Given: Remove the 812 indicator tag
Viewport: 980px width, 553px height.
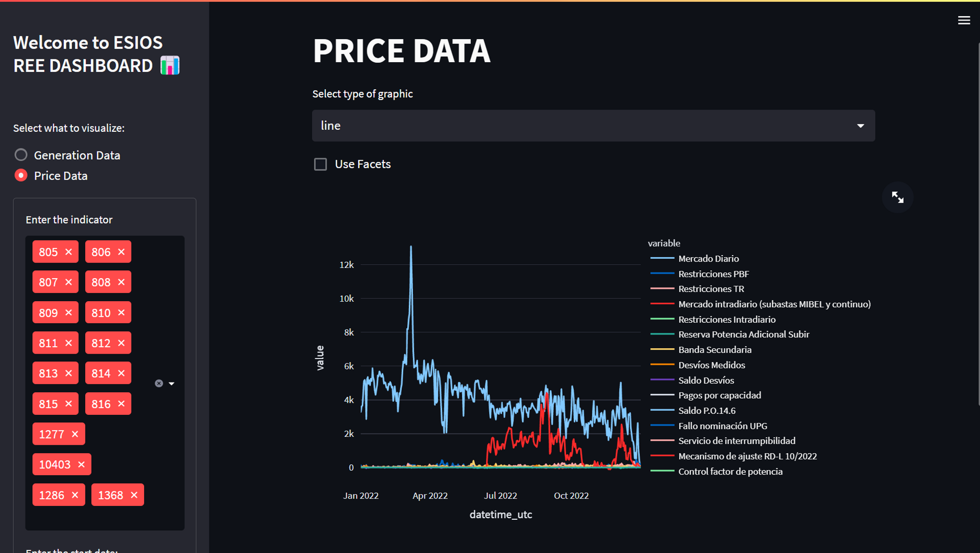Looking at the screenshot, I should point(122,343).
